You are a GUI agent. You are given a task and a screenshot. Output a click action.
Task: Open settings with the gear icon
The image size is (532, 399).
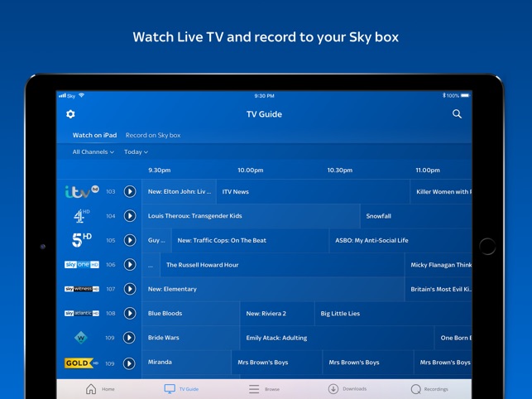(x=70, y=114)
